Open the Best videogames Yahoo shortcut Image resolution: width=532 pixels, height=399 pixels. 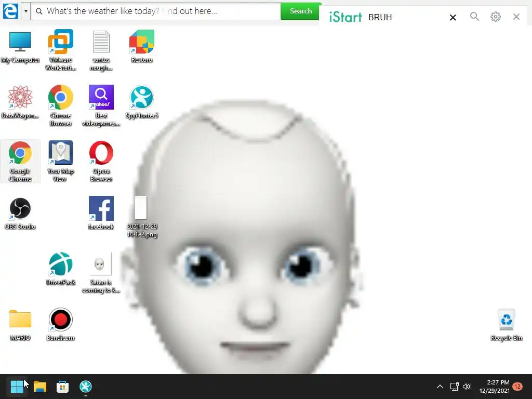(101, 105)
